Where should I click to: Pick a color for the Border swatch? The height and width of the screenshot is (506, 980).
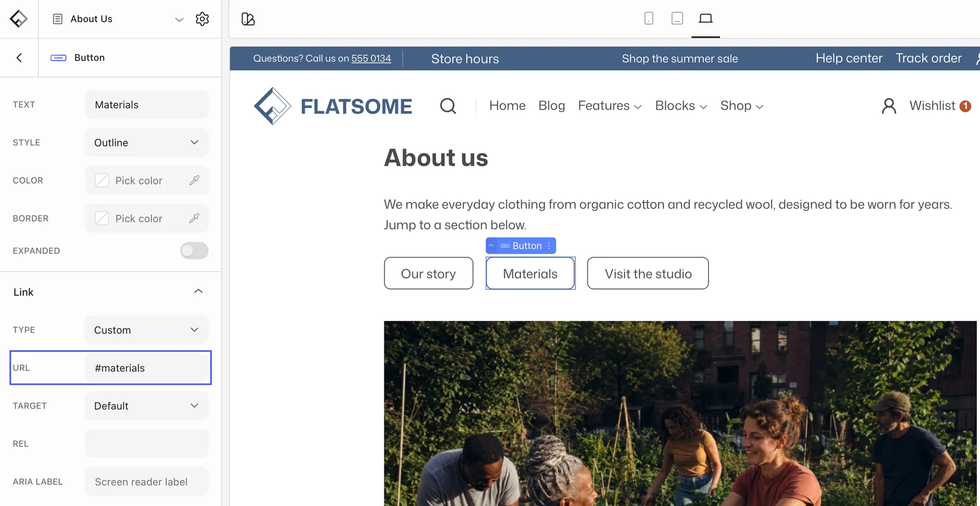pos(102,218)
